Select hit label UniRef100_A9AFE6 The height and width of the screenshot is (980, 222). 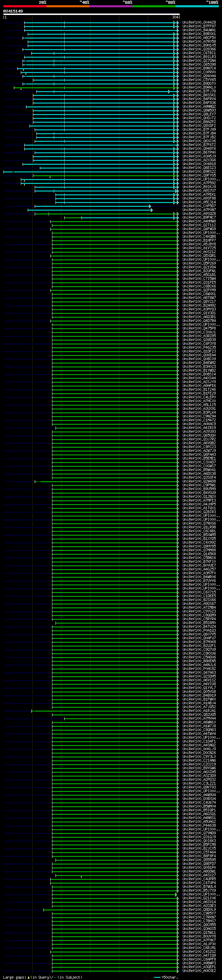(199, 386)
